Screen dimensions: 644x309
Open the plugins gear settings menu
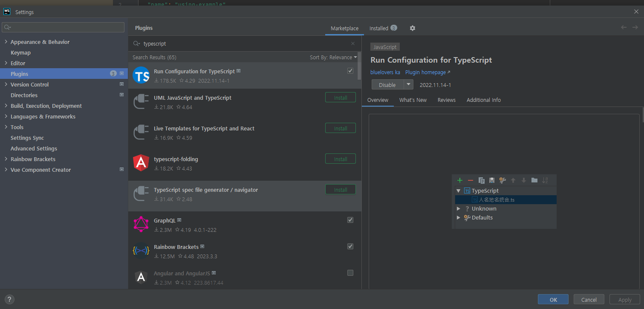[x=412, y=28]
